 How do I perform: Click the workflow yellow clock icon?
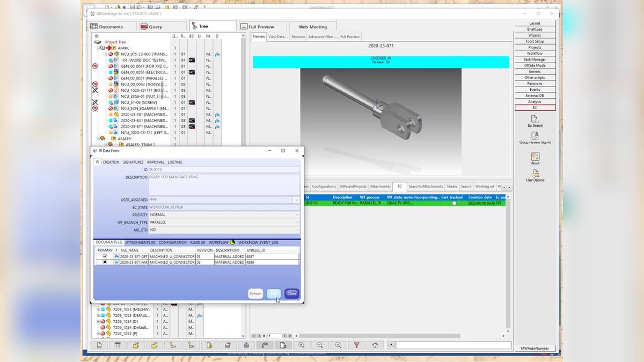pyautogui.click(x=232, y=242)
